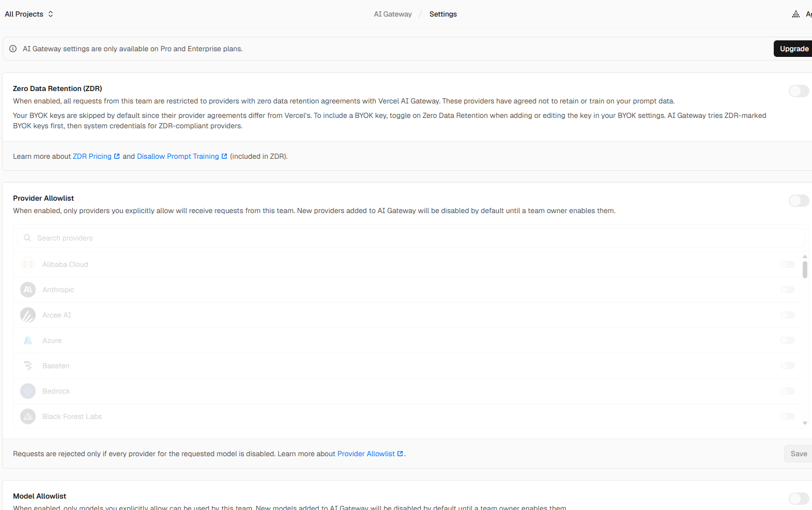Screen dimensions: 812x510
Task: Enable the Zero Data Retention toggle
Action: click(799, 91)
